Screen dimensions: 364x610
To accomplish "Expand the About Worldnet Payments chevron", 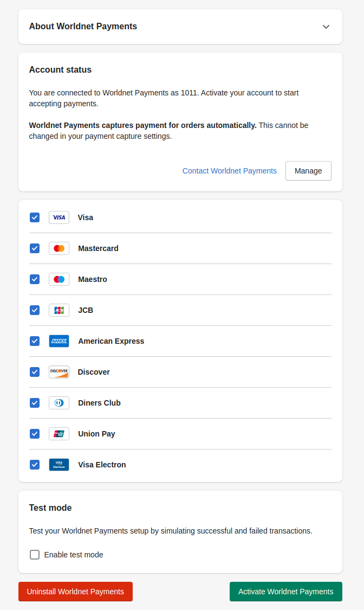I will point(326,27).
